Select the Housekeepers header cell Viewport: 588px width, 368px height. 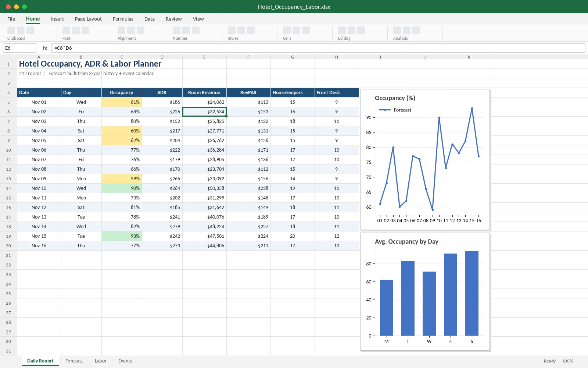293,93
